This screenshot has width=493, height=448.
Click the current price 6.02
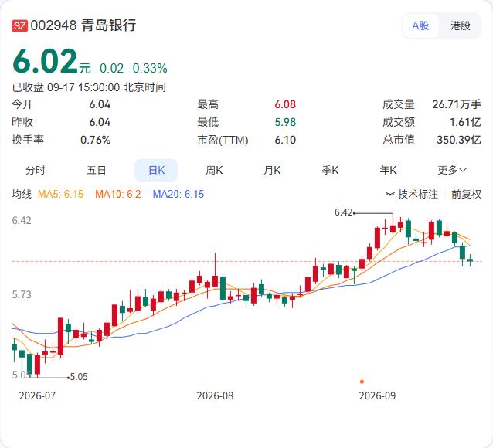point(46,61)
